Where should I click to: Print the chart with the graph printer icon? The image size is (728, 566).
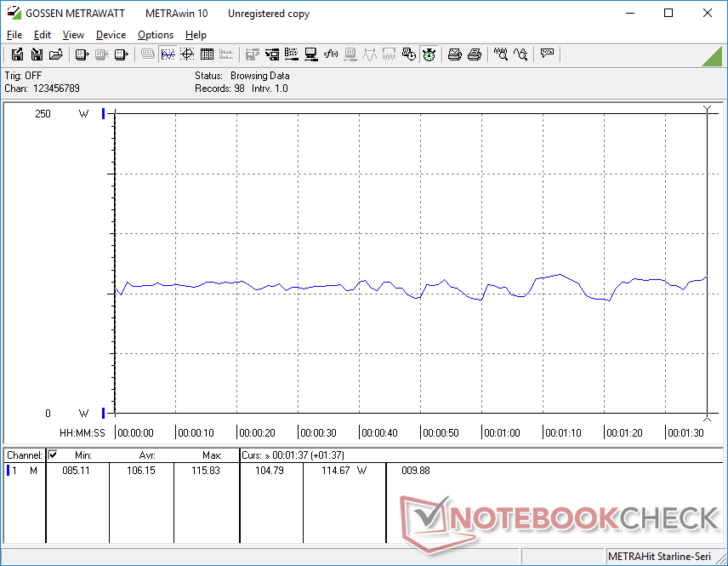pos(454,54)
